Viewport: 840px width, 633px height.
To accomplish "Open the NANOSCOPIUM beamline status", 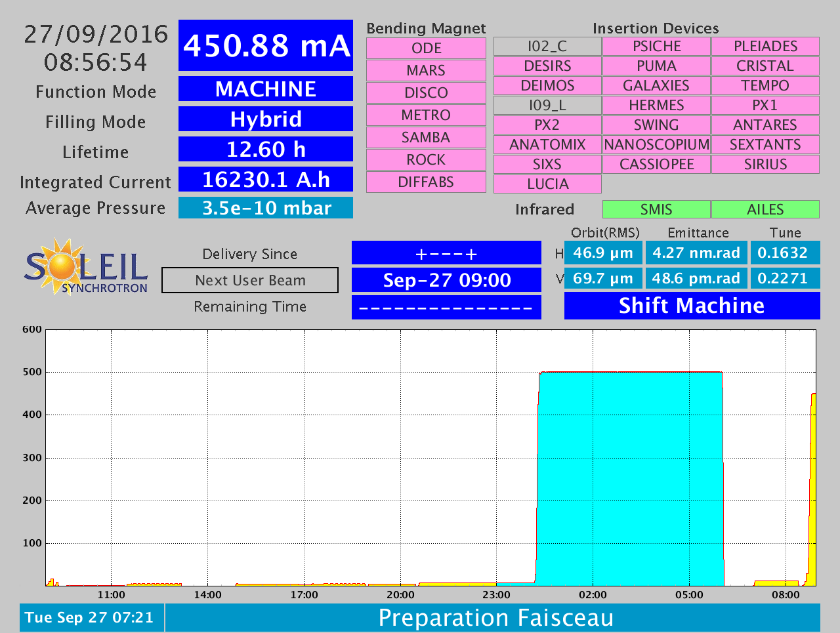I will pos(656,145).
